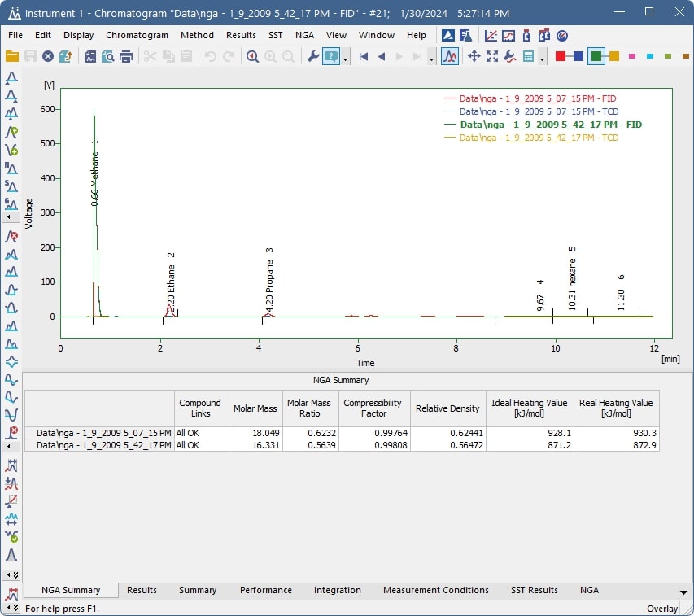This screenshot has height=616, width=694.
Task: Click the calculator icon in toolbar
Action: (528, 56)
